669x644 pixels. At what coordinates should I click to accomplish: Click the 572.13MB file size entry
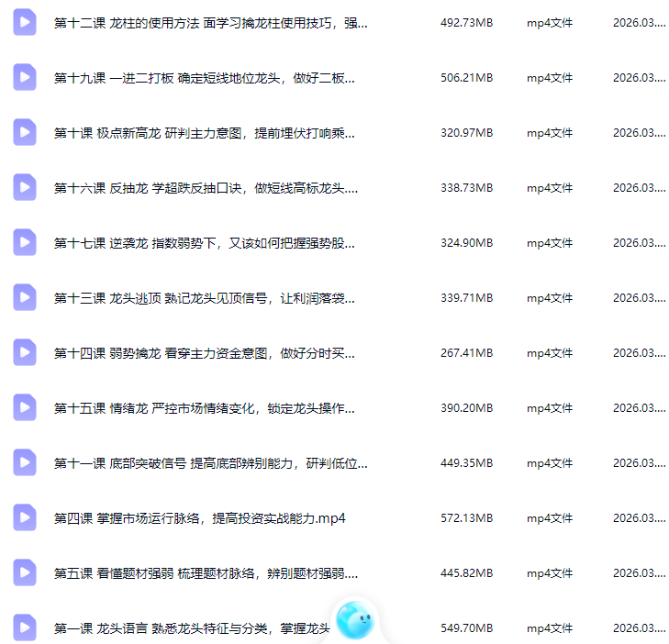pos(466,518)
